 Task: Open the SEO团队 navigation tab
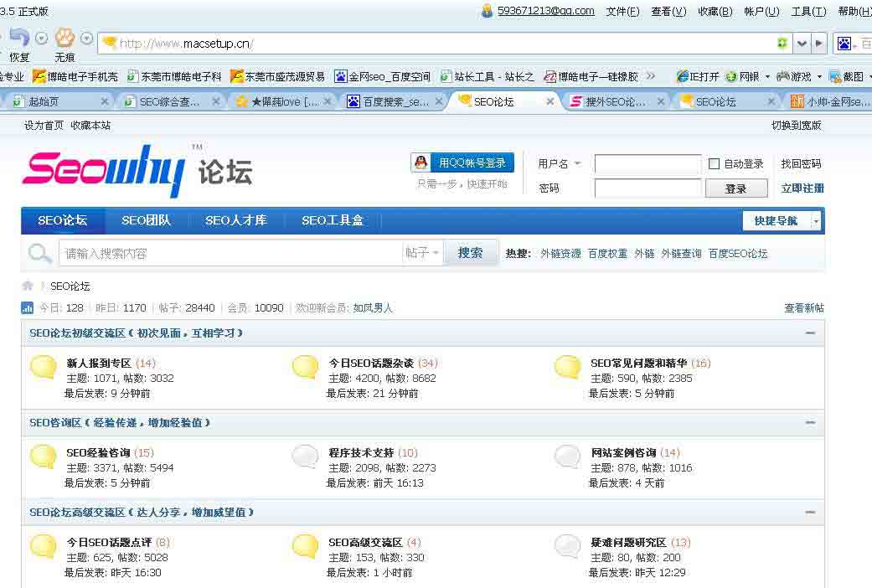click(146, 221)
